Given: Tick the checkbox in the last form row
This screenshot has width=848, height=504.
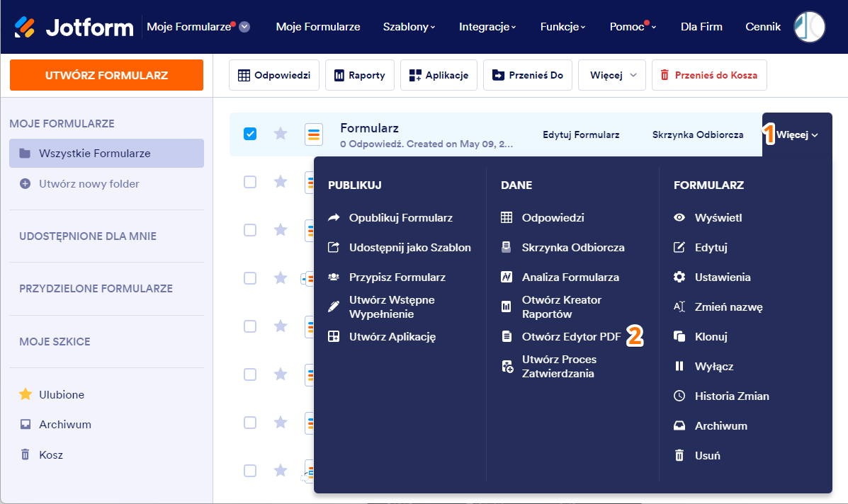Looking at the screenshot, I should [250, 471].
